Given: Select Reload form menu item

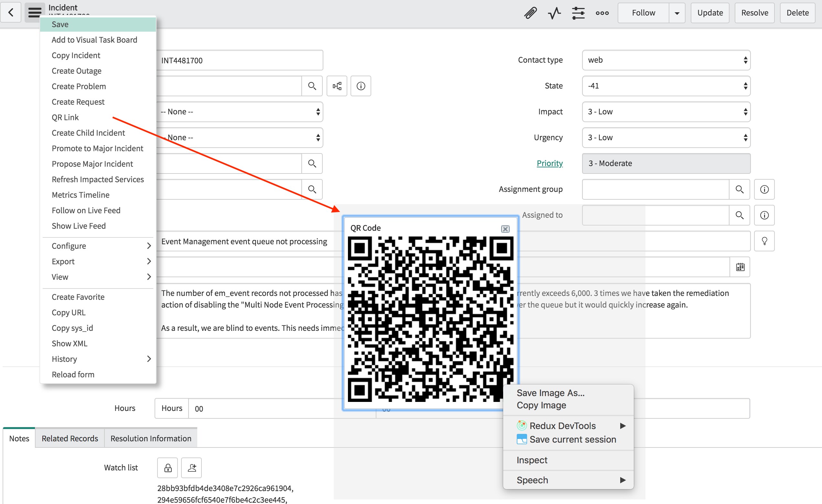Looking at the screenshot, I should point(98,374).
